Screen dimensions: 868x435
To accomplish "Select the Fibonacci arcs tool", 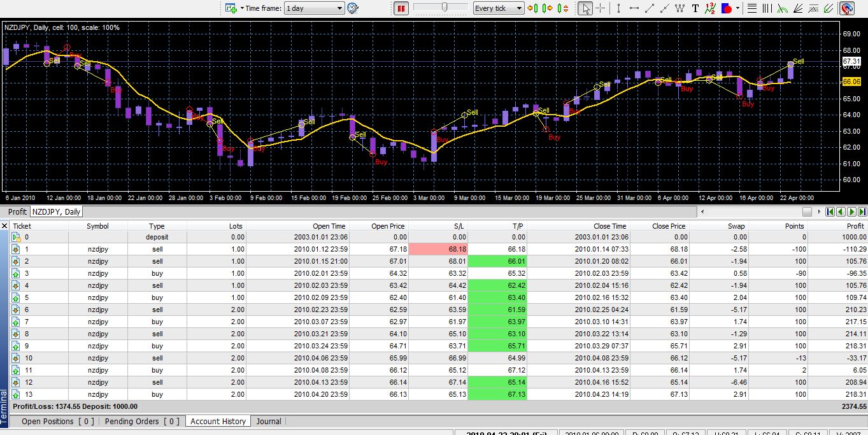I will coord(783,8).
